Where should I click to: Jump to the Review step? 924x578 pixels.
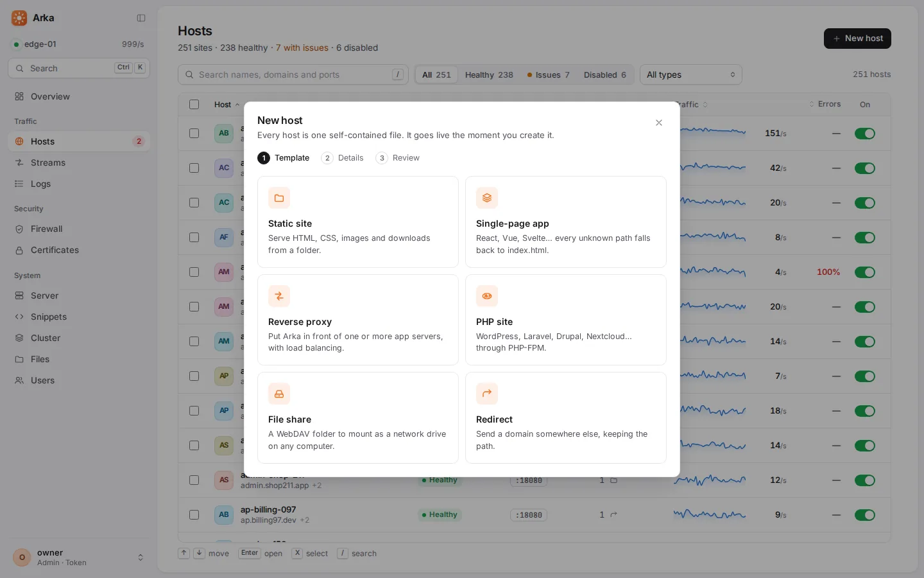397,158
